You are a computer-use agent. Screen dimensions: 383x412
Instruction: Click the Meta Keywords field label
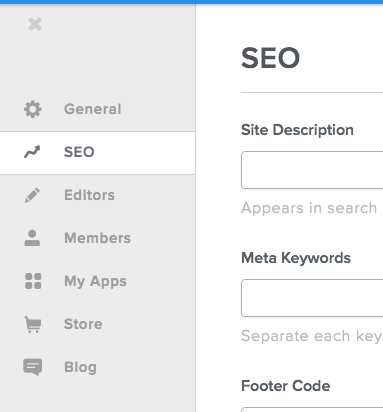click(296, 258)
